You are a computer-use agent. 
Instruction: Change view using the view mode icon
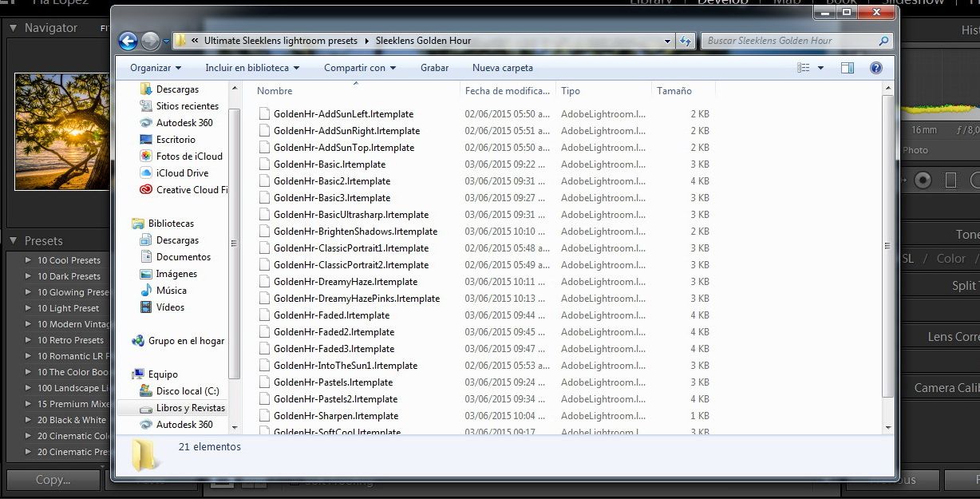[804, 68]
